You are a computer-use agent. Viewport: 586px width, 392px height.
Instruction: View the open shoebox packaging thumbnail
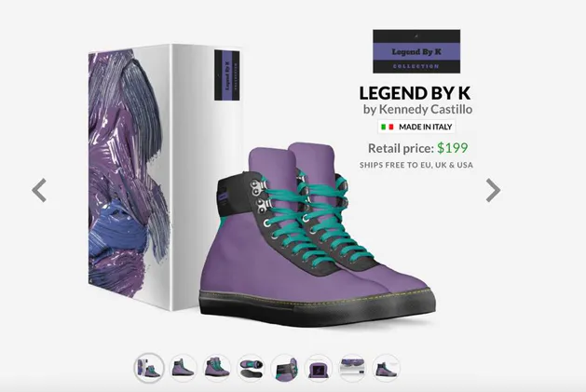click(352, 368)
